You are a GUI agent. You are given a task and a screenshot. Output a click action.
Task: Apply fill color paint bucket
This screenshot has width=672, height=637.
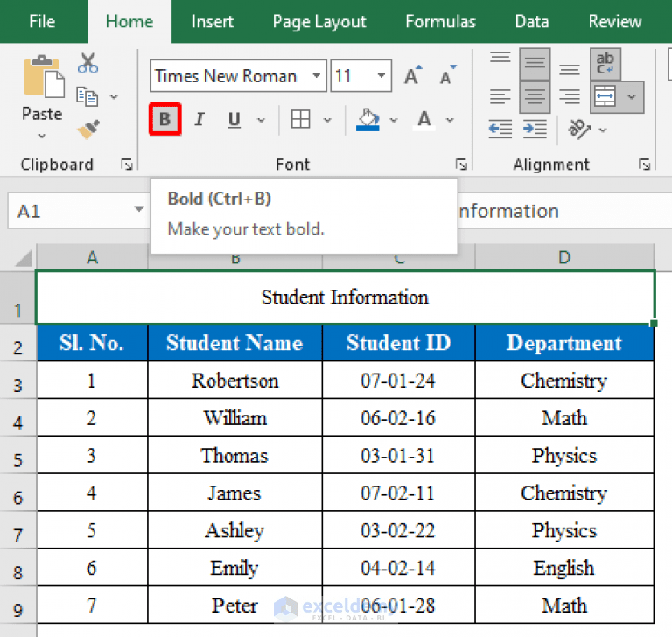pos(367,120)
